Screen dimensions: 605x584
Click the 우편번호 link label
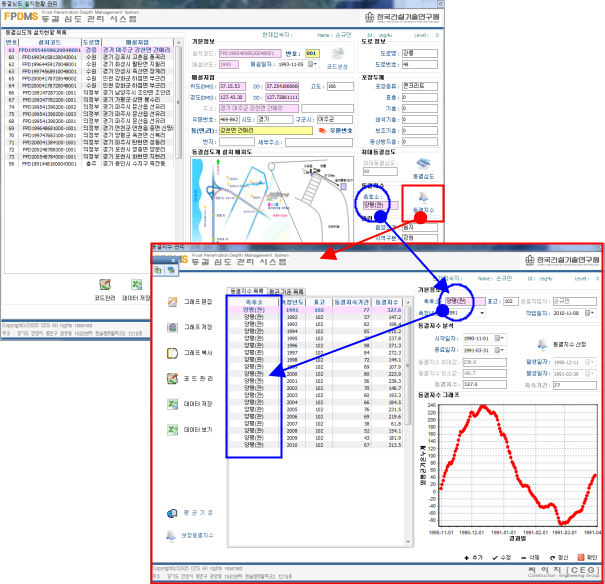(x=341, y=131)
